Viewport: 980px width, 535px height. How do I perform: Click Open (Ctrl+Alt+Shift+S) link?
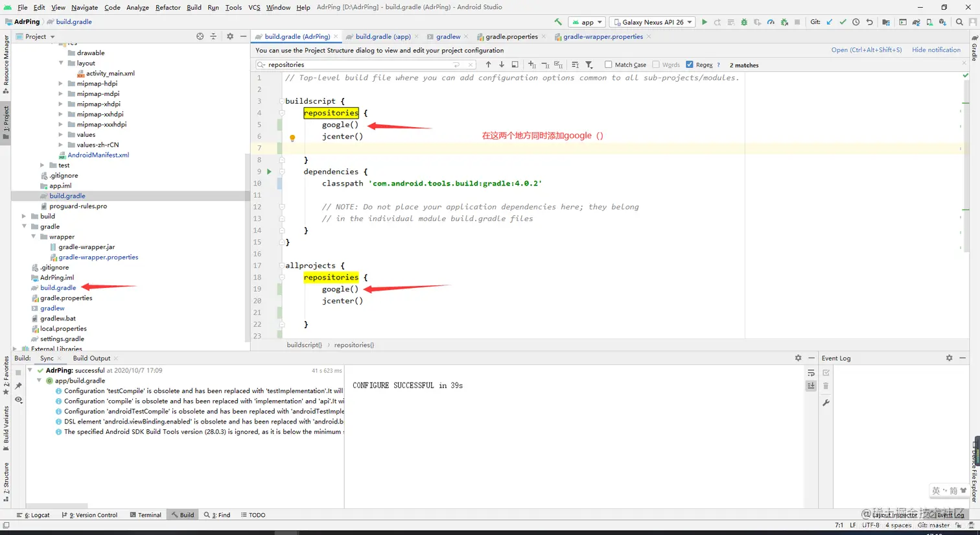point(867,50)
